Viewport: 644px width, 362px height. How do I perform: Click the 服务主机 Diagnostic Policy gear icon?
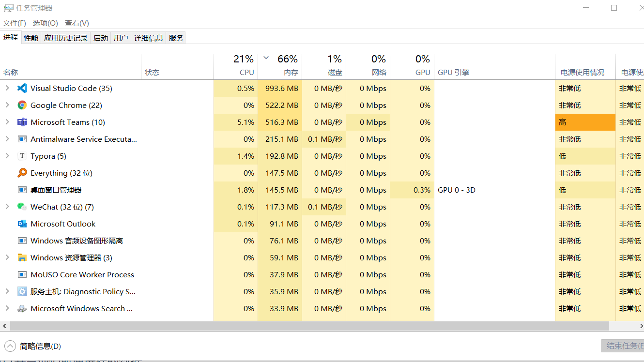[22, 291]
